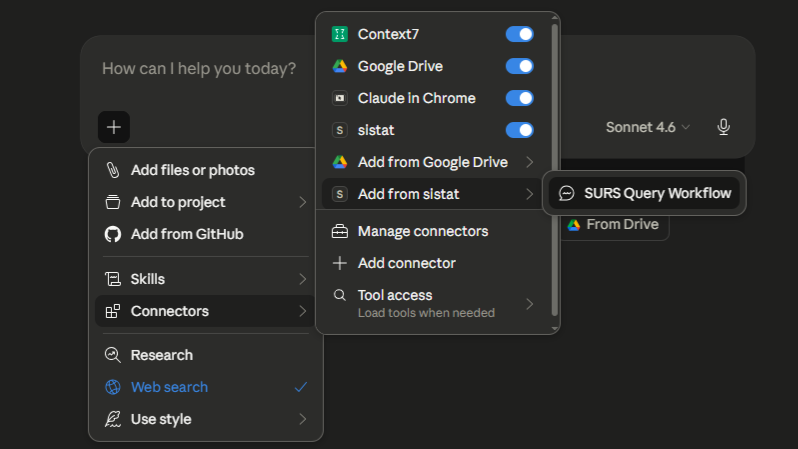Select Add from GitHub menu entry

[206, 234]
